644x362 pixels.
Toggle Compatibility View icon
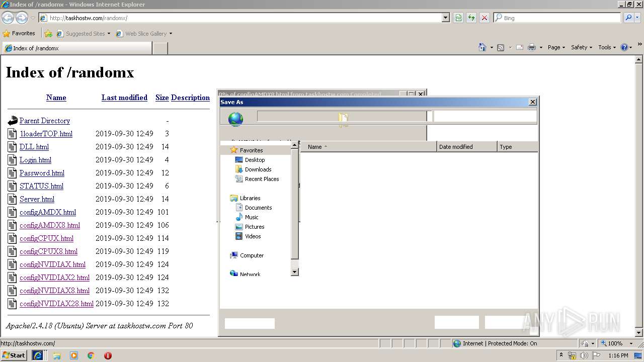coord(458,18)
